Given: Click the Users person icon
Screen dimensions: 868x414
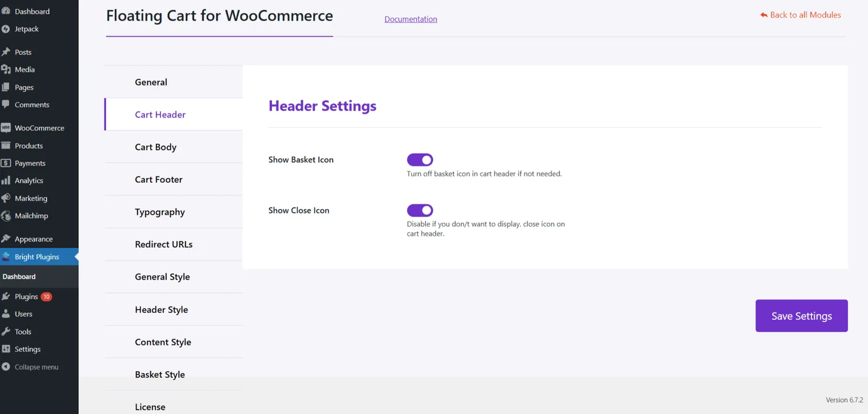Looking at the screenshot, I should (6, 313).
